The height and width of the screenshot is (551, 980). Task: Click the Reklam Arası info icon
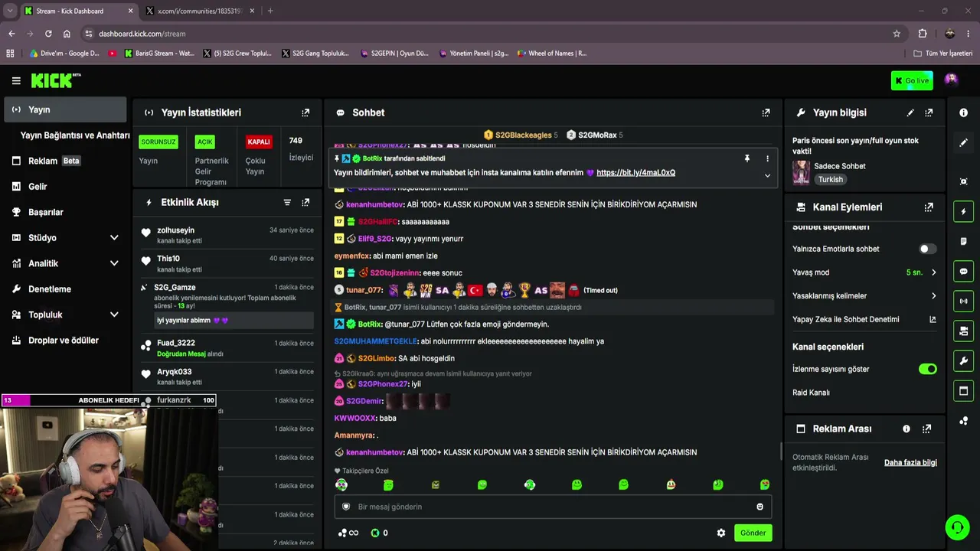[906, 429]
